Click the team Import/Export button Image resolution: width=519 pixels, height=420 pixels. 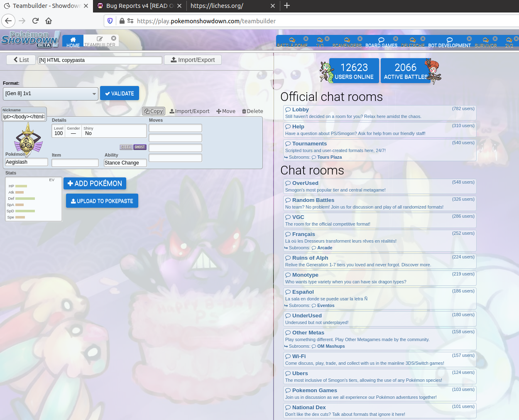pyautogui.click(x=193, y=60)
